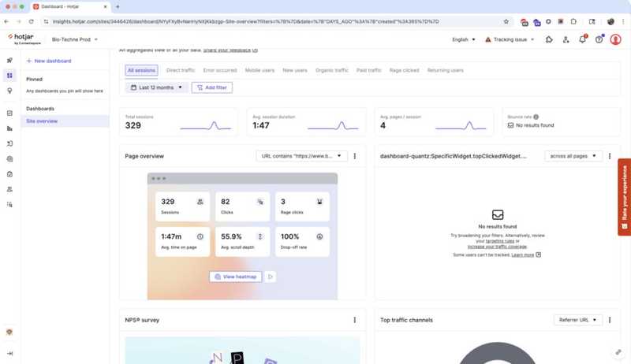The height and width of the screenshot is (364, 631).
Task: Select the Returning users tab
Action: [445, 70]
